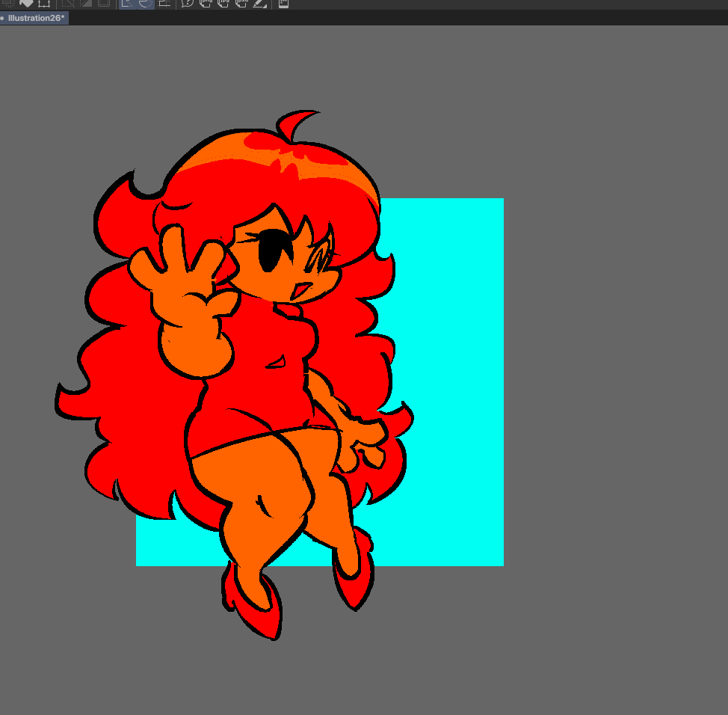Image resolution: width=728 pixels, height=715 pixels.
Task: Click the Scale/Rotate transform icon
Action: click(44, 3)
